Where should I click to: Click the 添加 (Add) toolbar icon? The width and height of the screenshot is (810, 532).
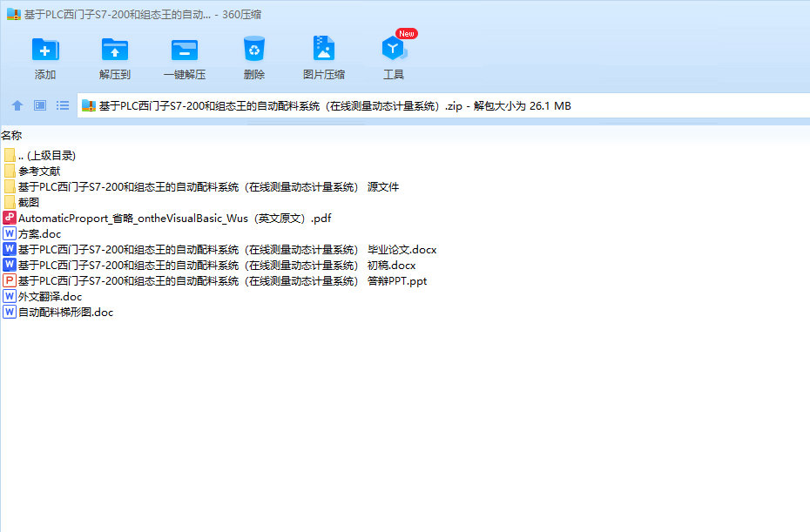point(45,51)
